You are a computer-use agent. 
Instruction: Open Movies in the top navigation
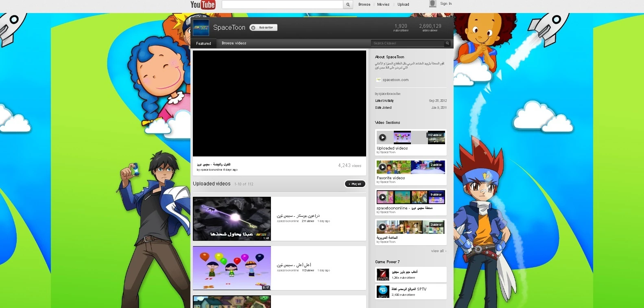point(383,4)
